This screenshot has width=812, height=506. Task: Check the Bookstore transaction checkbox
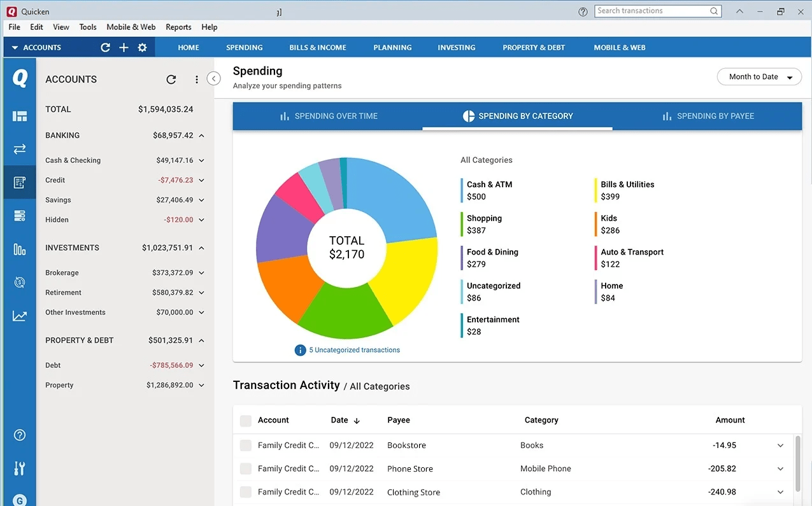(245, 446)
